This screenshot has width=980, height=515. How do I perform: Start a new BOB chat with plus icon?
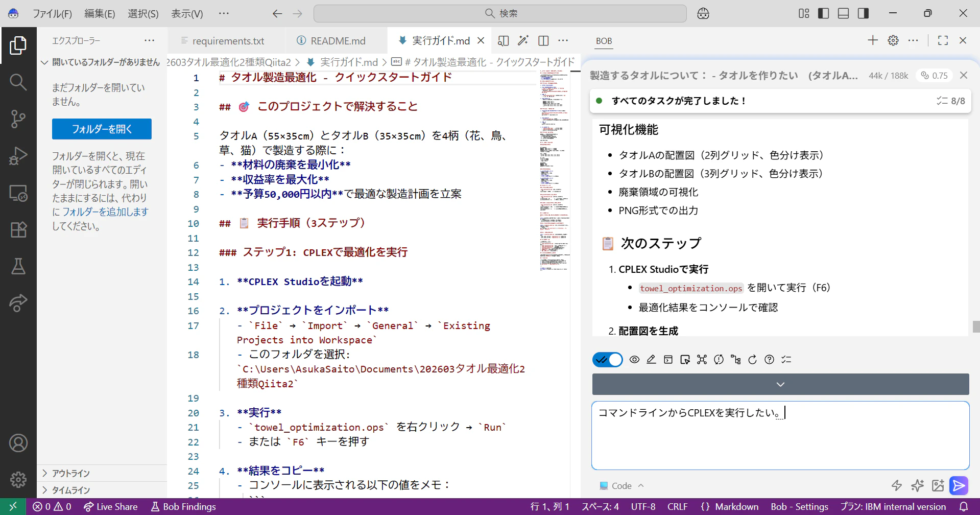pos(873,40)
